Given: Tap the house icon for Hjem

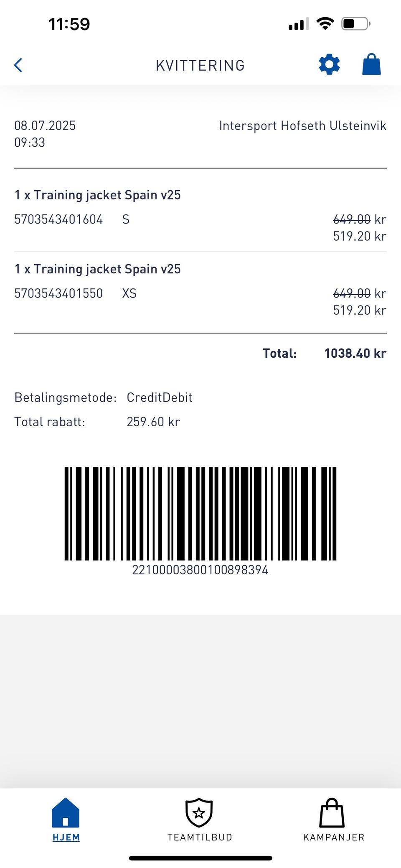Looking at the screenshot, I should (x=66, y=812).
